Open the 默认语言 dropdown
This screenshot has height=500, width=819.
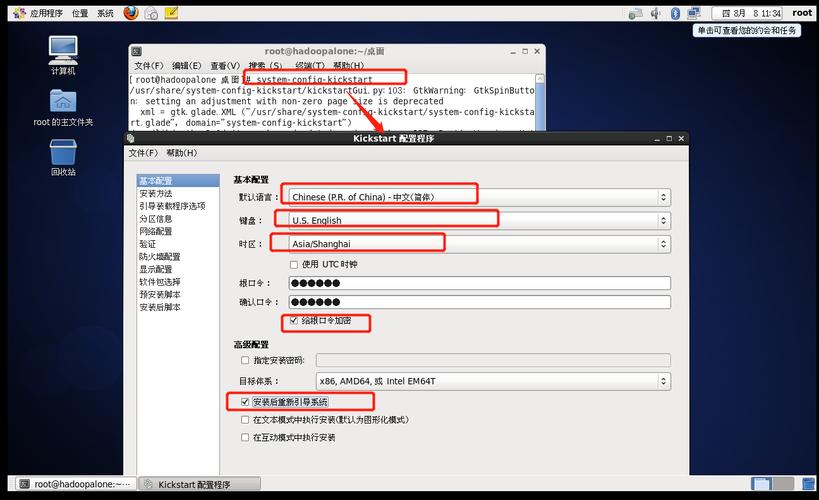[x=479, y=197]
